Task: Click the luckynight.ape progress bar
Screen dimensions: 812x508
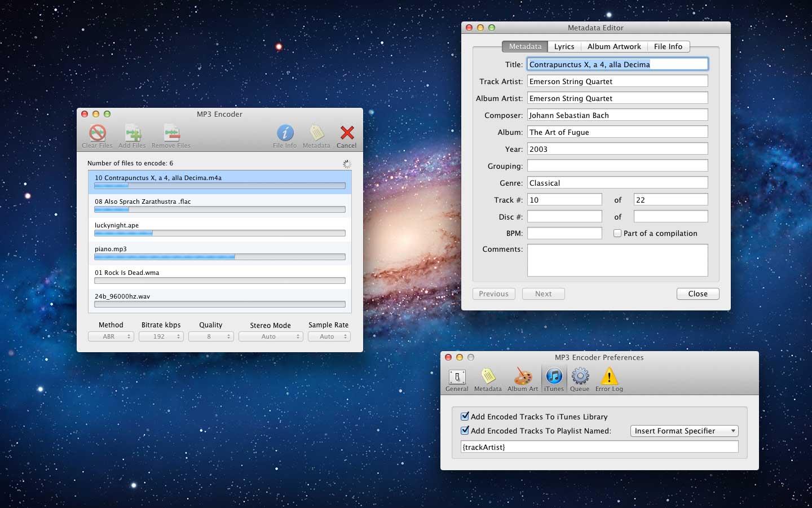Action: 219,233
